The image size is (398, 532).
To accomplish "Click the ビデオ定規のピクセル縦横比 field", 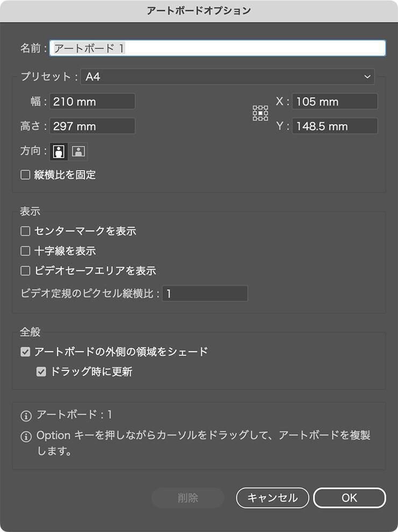I will (x=204, y=293).
